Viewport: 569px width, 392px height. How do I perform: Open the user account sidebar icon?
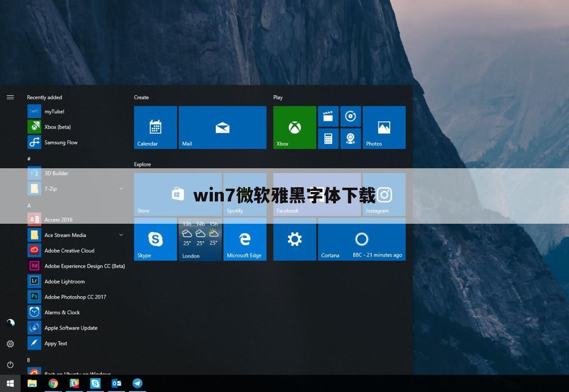tap(10, 323)
